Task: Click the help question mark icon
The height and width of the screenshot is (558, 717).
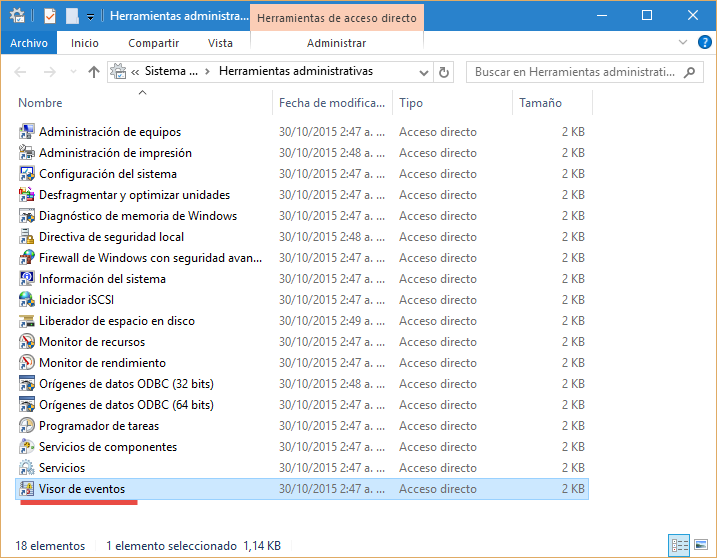Action: click(702, 43)
